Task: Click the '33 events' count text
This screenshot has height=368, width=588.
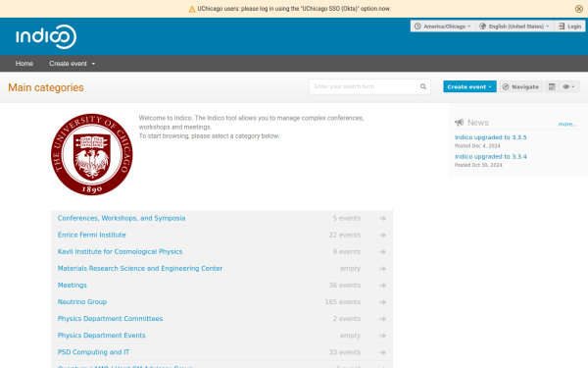Action: click(x=344, y=352)
